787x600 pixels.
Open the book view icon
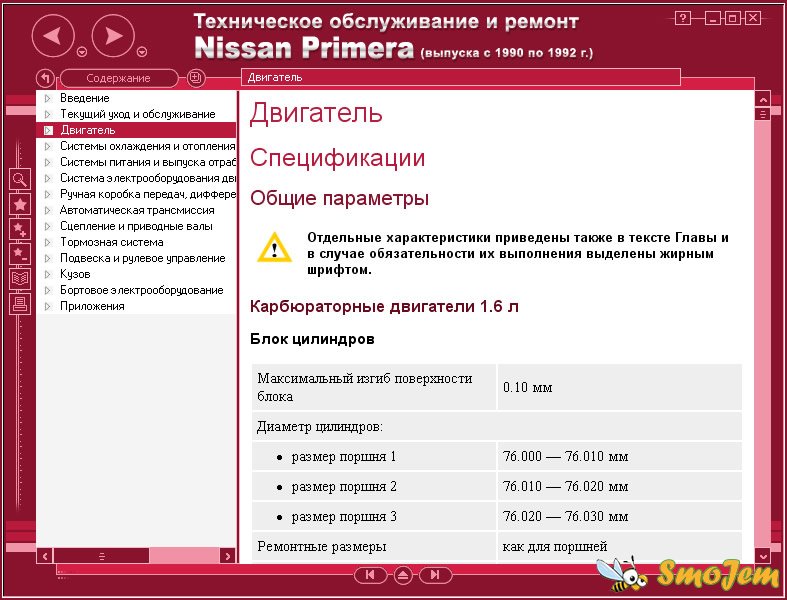tap(20, 278)
